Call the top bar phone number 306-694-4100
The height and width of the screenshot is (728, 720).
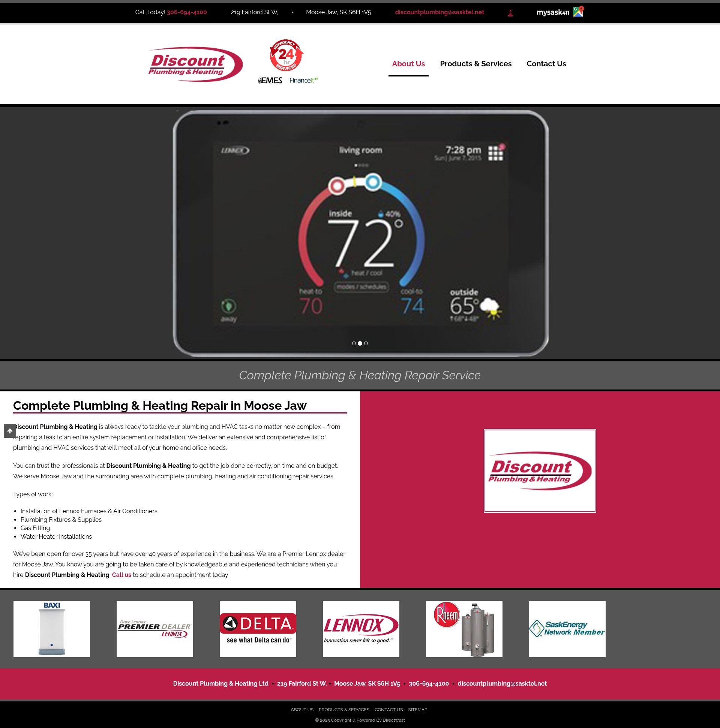(187, 12)
